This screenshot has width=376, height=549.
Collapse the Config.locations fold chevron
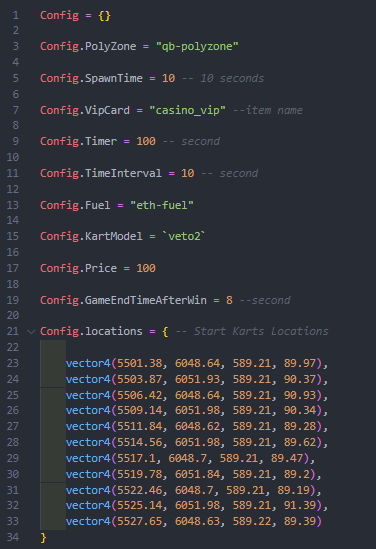(31, 331)
